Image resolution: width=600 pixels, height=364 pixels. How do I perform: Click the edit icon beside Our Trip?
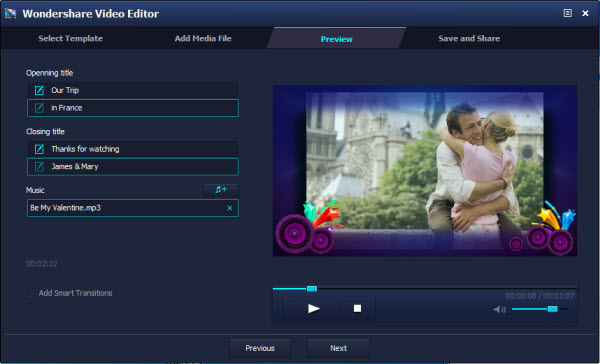tap(39, 90)
